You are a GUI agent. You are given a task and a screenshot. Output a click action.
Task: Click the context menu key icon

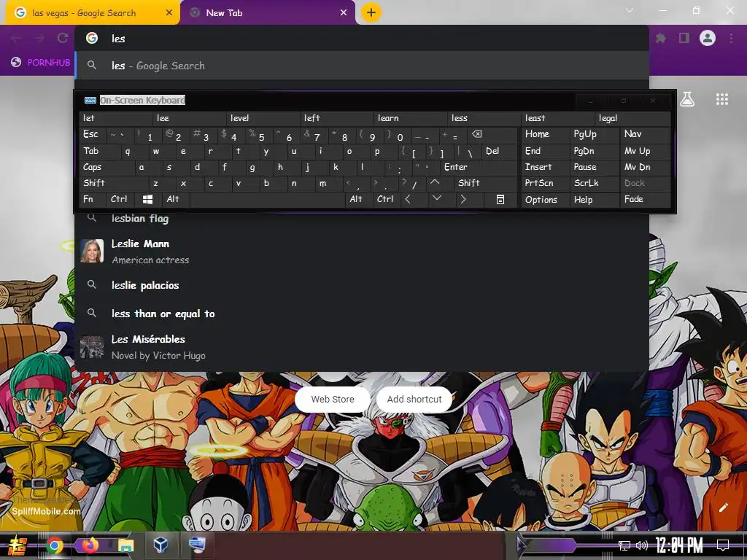coord(500,200)
